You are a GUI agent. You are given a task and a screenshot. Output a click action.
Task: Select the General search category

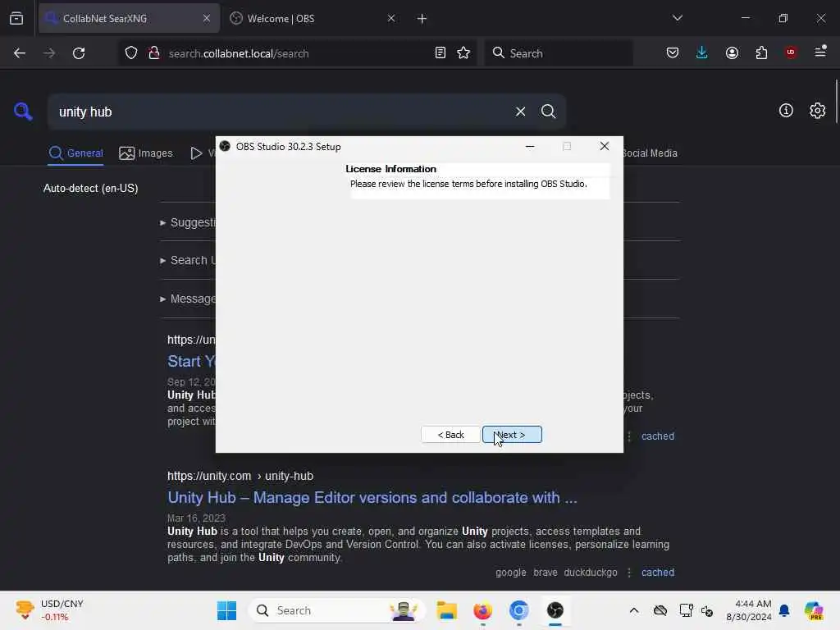coord(75,153)
